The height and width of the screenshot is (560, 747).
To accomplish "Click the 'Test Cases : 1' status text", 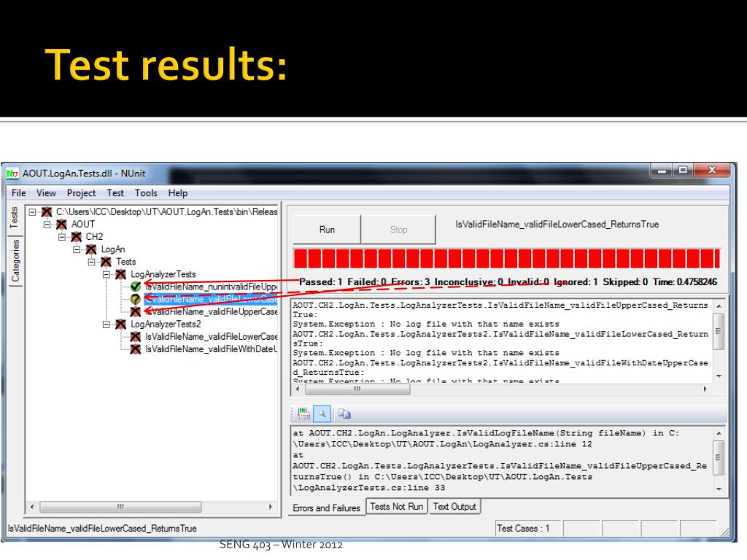I will [522, 529].
